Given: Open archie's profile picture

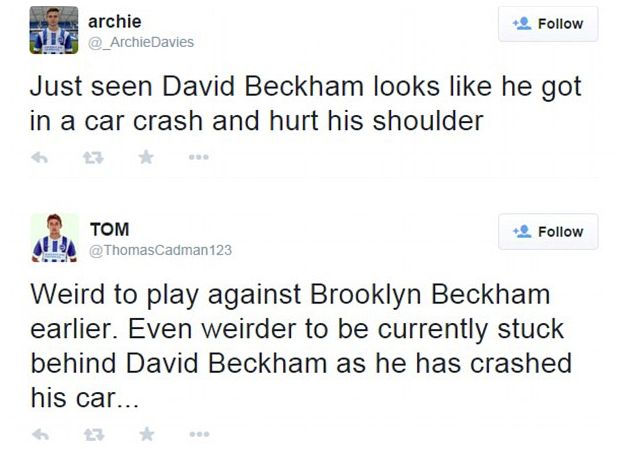Looking at the screenshot, I should 54,30.
